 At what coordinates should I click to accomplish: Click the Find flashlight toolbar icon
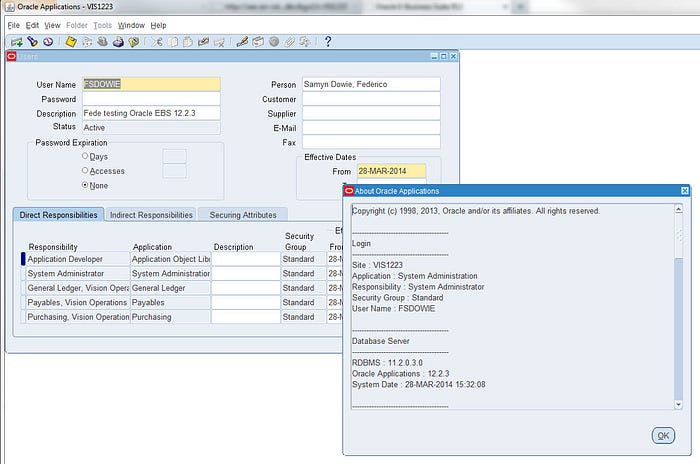coord(33,42)
